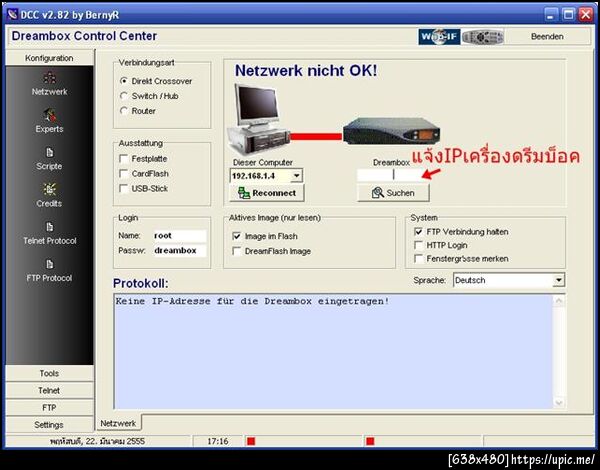Enable the Festplatte checkbox
This screenshot has width=600, height=470.
click(x=124, y=159)
